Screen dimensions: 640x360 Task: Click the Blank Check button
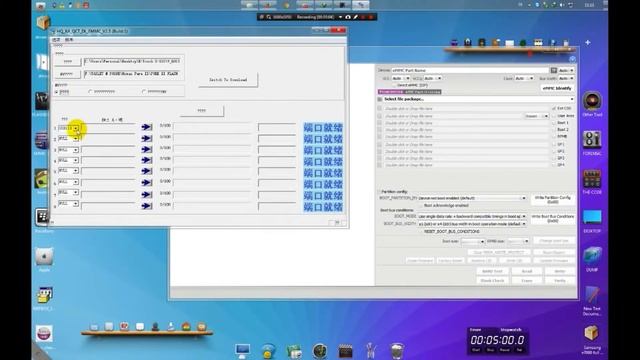492,281
